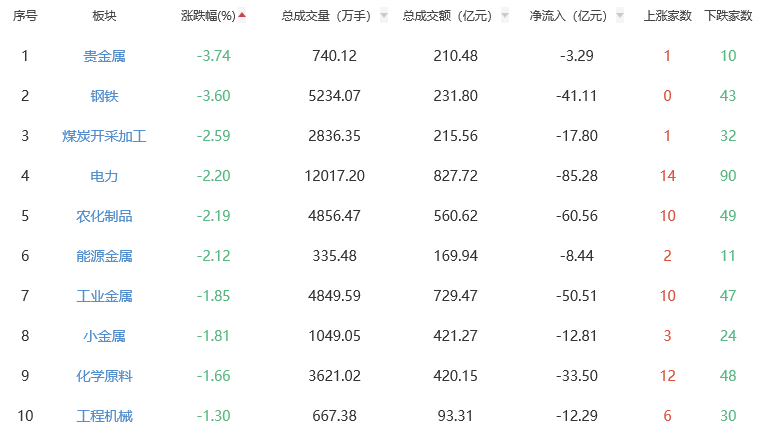Click the 下跌家数 column header
The image size is (769, 433).
pos(728,17)
